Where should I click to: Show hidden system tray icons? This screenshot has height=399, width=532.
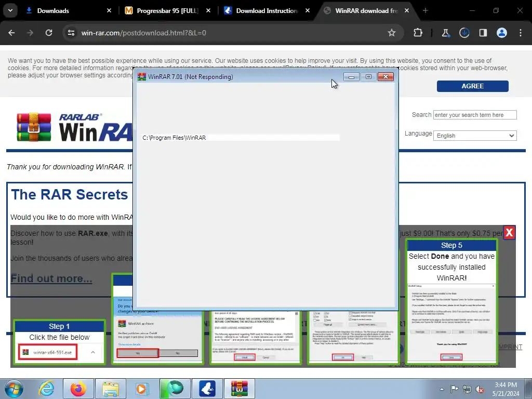point(442,389)
